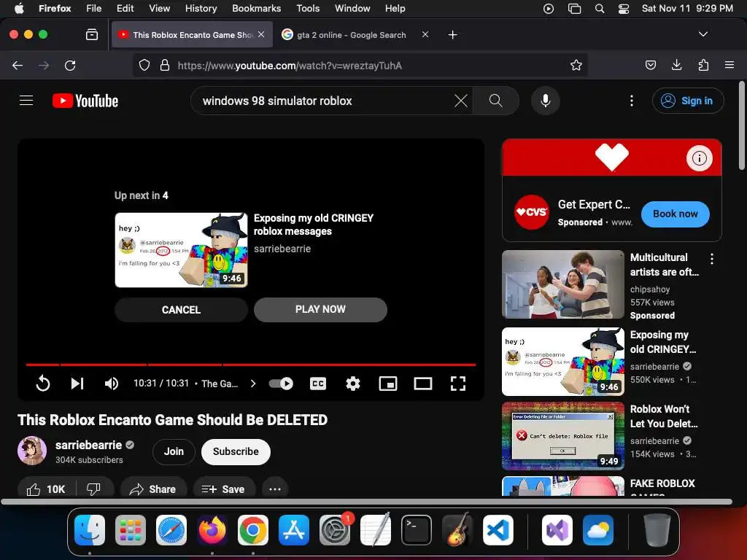This screenshot has width=747, height=560.
Task: Join the sarriebearrie channel membership
Action: click(x=174, y=451)
